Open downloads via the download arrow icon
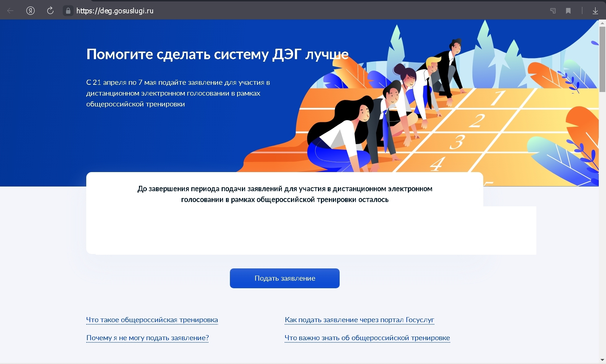 595,11
